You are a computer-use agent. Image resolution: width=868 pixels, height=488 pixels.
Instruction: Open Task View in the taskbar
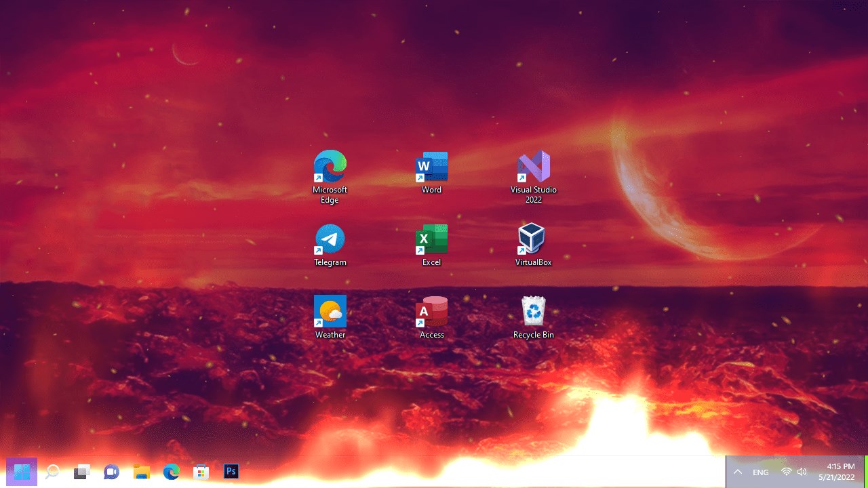pos(82,472)
